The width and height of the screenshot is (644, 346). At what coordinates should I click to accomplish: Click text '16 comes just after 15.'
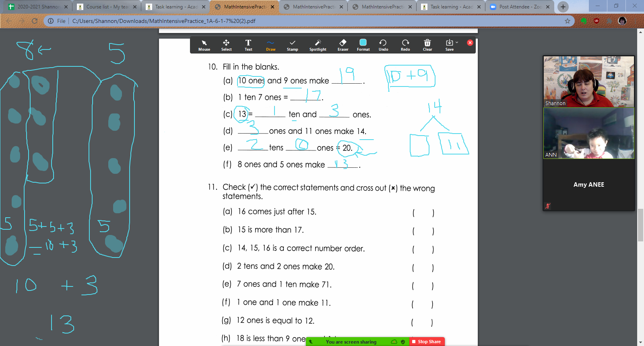(x=277, y=212)
